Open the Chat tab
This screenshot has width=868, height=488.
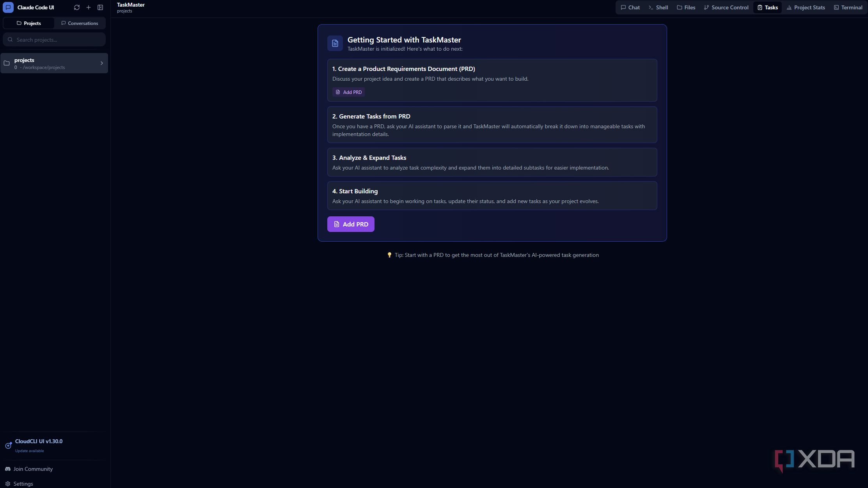click(630, 7)
